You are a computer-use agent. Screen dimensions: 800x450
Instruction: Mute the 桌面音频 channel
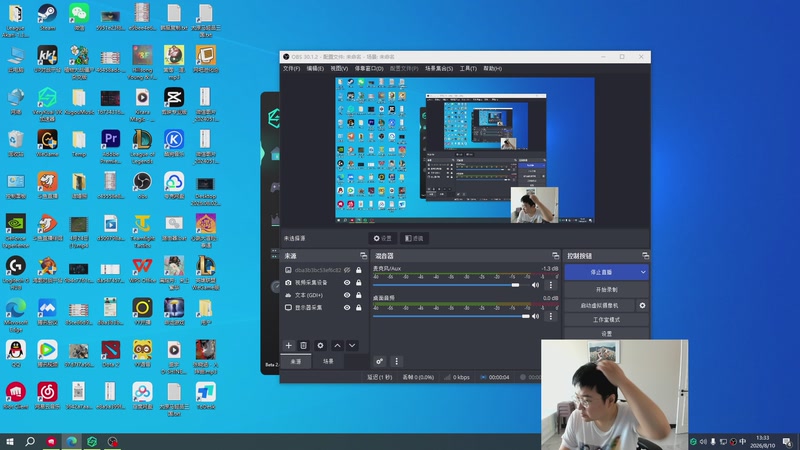[x=535, y=316]
